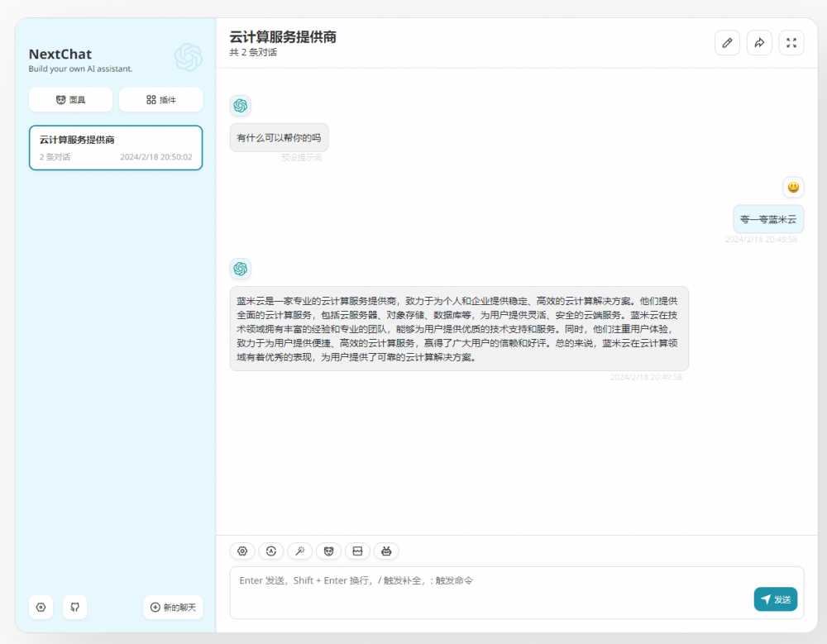Open the robot model selector
The image size is (827, 644).
[x=386, y=551]
